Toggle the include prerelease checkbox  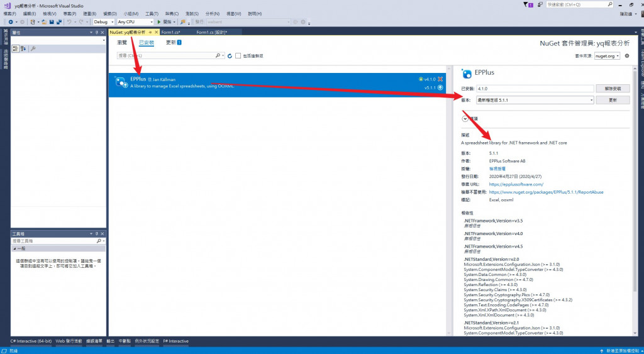pos(238,56)
